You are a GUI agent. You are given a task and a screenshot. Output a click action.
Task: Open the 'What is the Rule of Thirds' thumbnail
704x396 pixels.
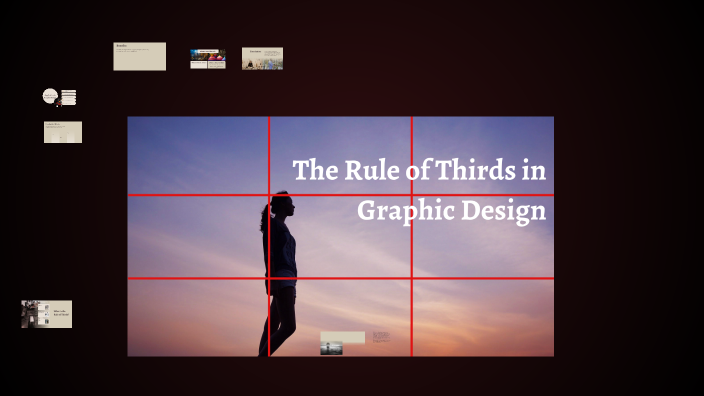[x=47, y=314]
